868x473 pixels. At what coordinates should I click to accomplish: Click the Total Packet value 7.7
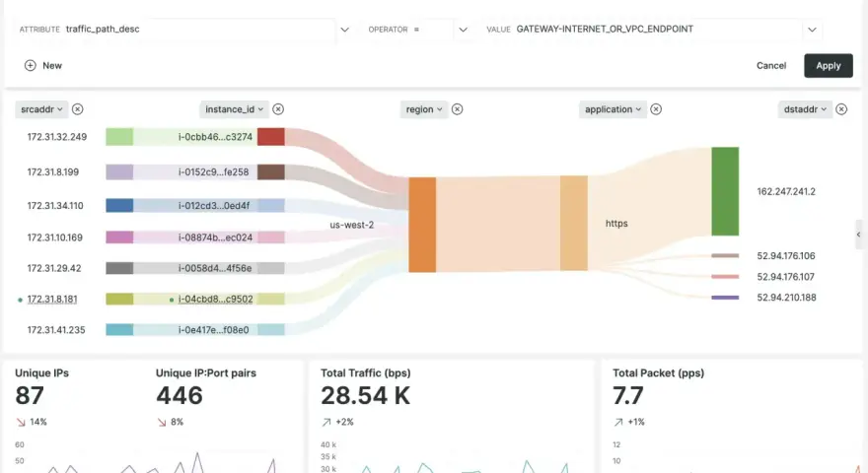pos(627,395)
